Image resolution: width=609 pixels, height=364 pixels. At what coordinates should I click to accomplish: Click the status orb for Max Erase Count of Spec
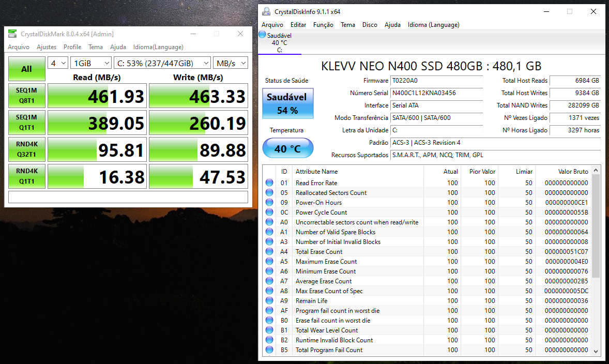pyautogui.click(x=269, y=291)
